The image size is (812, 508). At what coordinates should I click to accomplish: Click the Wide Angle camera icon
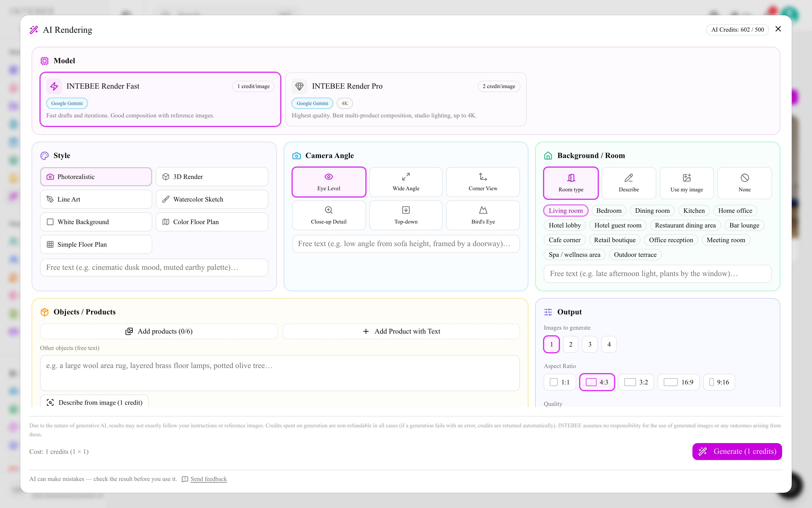pyautogui.click(x=406, y=177)
